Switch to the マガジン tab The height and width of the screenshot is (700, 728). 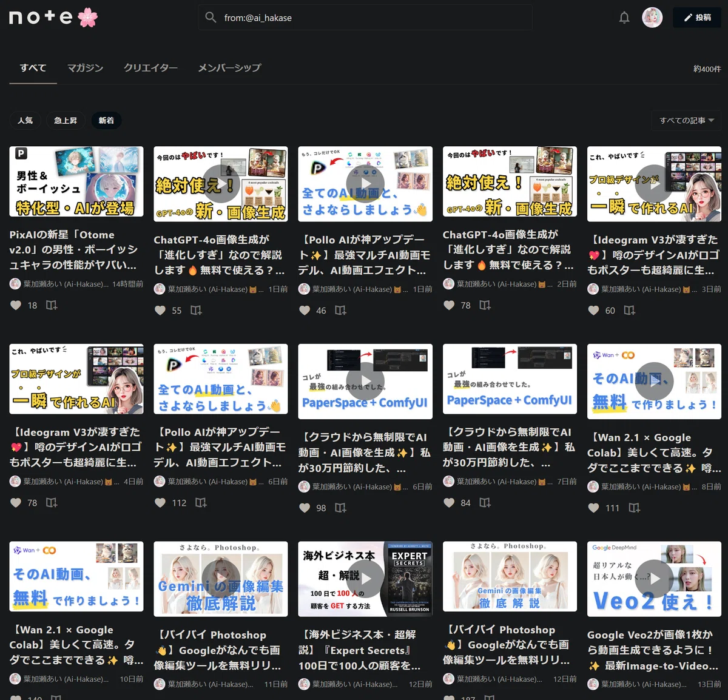click(x=85, y=67)
